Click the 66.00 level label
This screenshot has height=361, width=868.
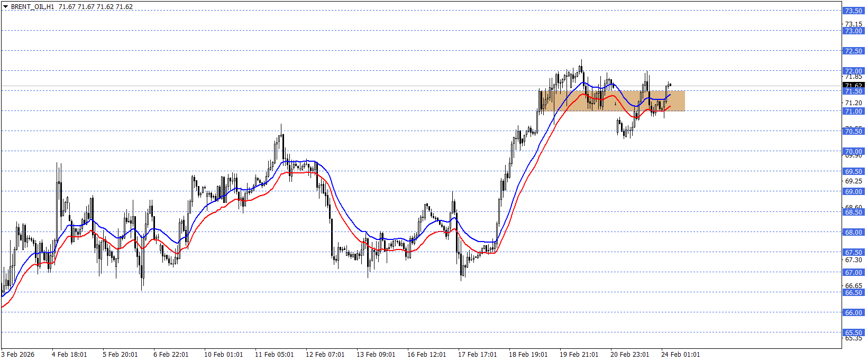pyautogui.click(x=853, y=312)
